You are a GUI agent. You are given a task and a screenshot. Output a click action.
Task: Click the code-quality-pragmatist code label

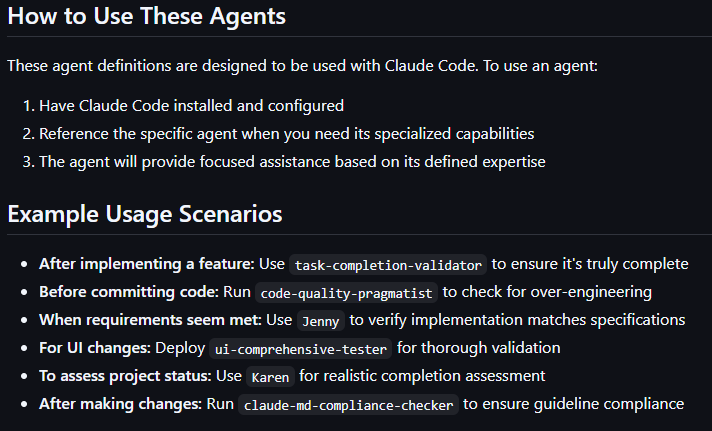pyautogui.click(x=346, y=293)
